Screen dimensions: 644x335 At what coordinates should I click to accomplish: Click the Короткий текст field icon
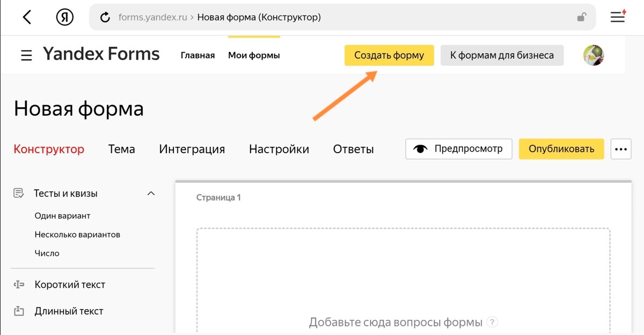[x=19, y=285]
